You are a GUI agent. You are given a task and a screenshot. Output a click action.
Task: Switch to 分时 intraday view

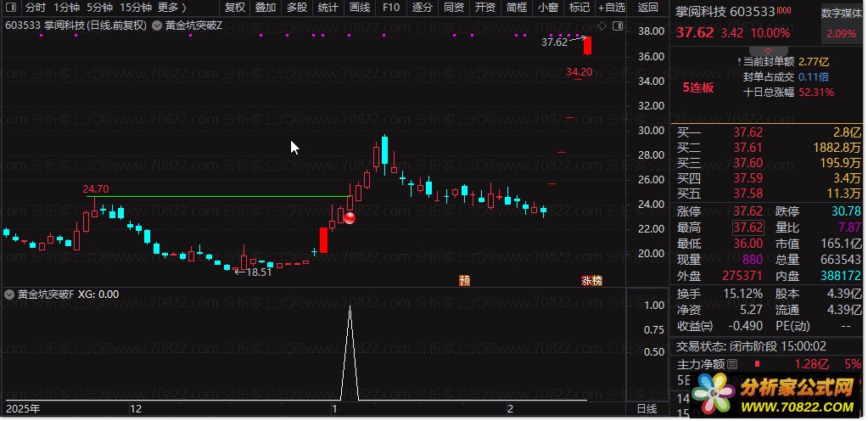click(36, 7)
